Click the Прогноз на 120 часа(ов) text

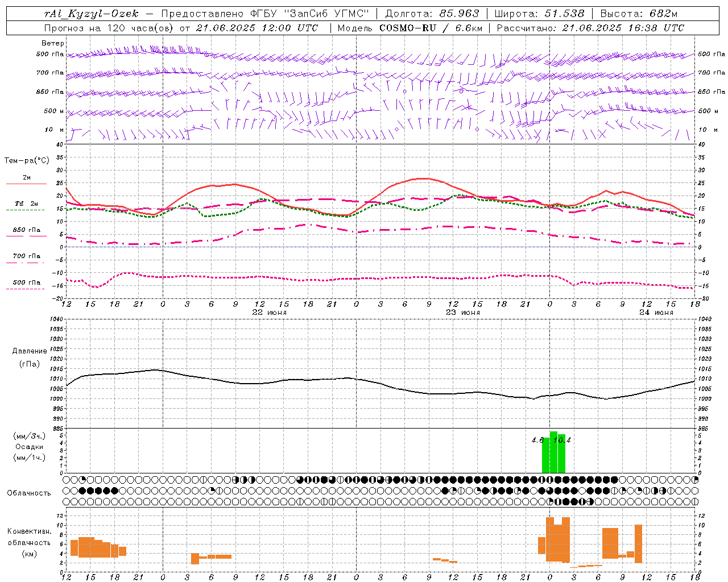pos(109,28)
